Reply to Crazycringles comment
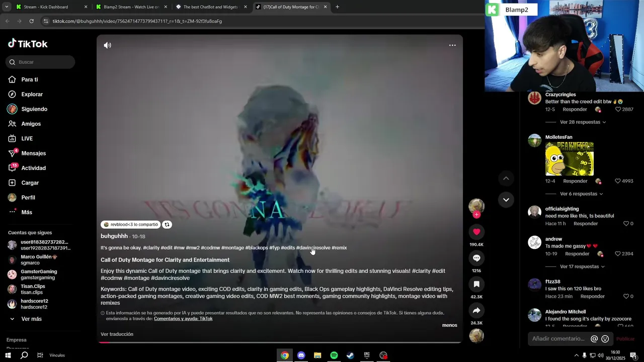The image size is (644, 362). click(575, 110)
